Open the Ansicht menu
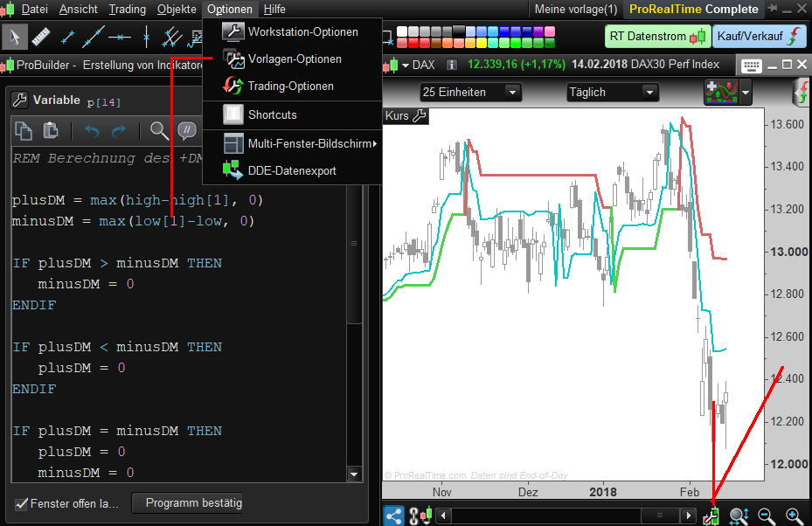 (x=78, y=9)
